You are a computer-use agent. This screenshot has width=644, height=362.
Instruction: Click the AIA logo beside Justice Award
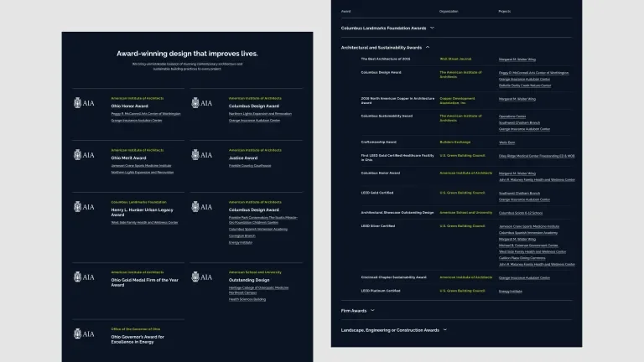click(201, 155)
